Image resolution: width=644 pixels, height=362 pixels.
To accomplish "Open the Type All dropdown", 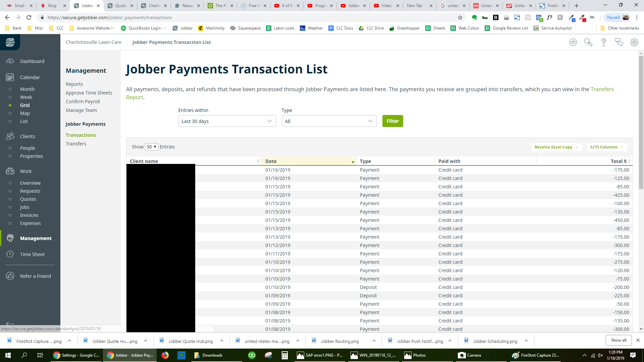I will coord(329,121).
